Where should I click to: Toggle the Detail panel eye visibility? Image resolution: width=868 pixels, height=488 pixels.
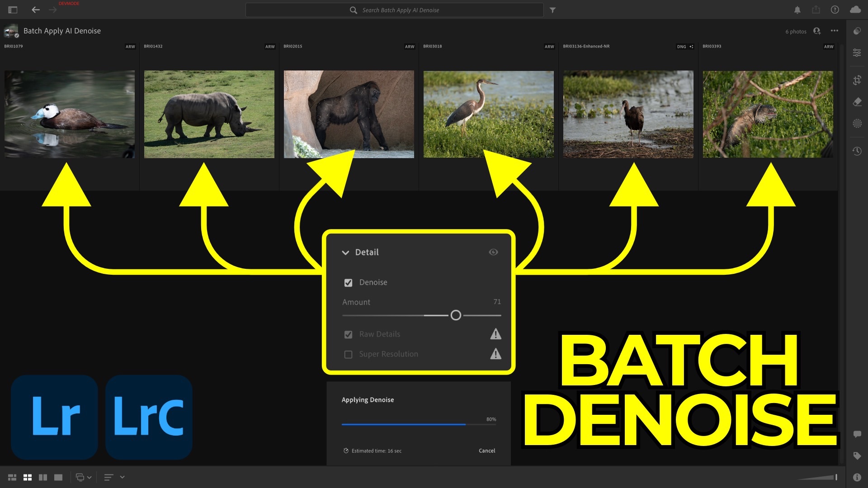493,252
